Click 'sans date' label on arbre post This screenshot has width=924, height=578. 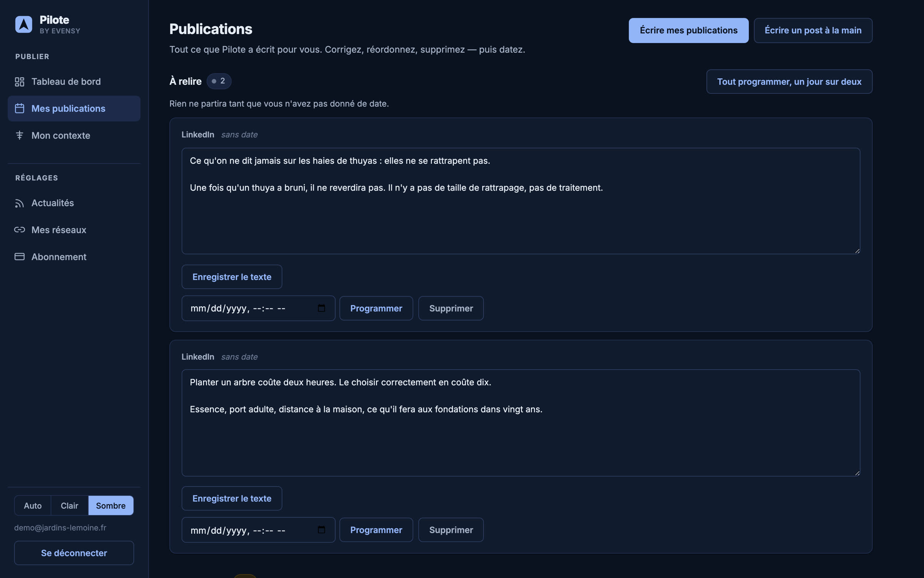click(x=239, y=357)
